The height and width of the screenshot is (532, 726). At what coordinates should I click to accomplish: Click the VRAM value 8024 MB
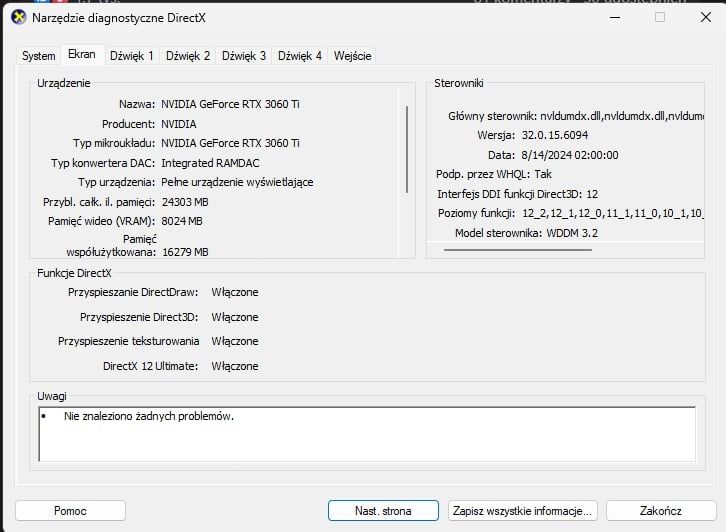[x=182, y=221]
